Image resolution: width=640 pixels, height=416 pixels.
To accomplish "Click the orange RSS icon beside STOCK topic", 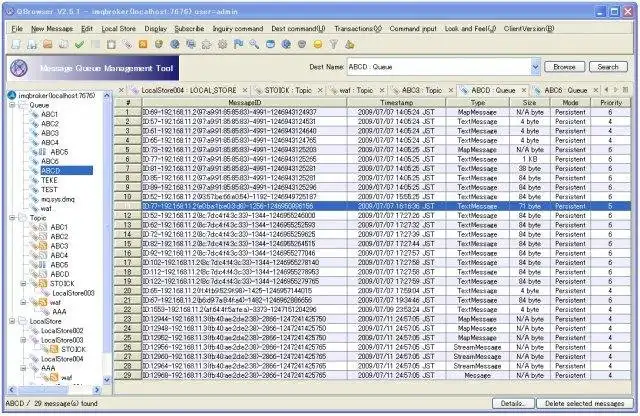I will 42,283.
